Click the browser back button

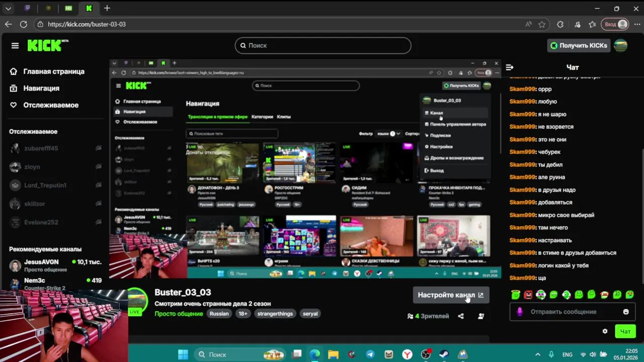pyautogui.click(x=8, y=24)
